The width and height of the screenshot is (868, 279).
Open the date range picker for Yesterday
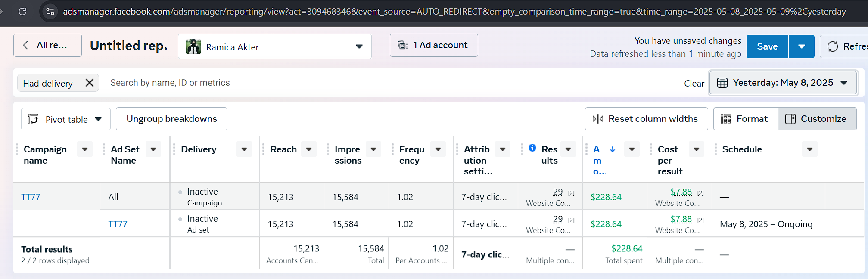[x=783, y=83]
